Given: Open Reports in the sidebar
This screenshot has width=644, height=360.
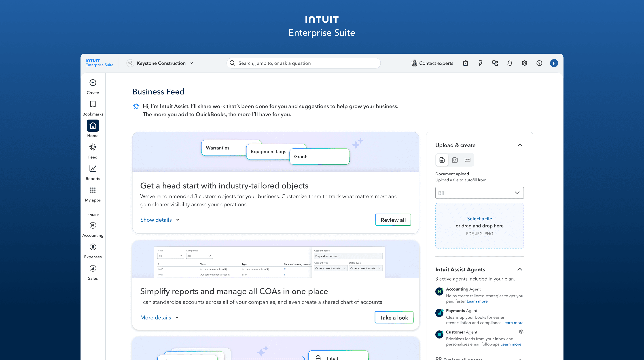Looking at the screenshot, I should pyautogui.click(x=93, y=169).
